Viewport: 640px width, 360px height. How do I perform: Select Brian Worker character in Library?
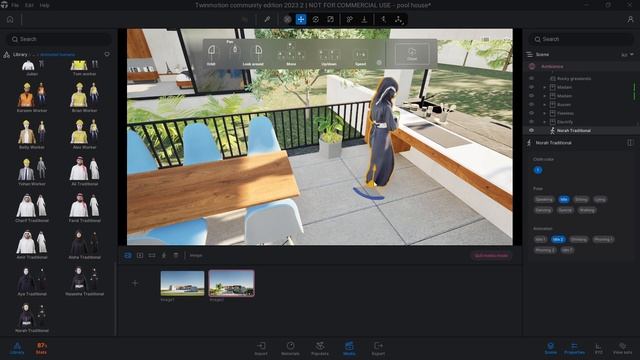click(x=84, y=97)
